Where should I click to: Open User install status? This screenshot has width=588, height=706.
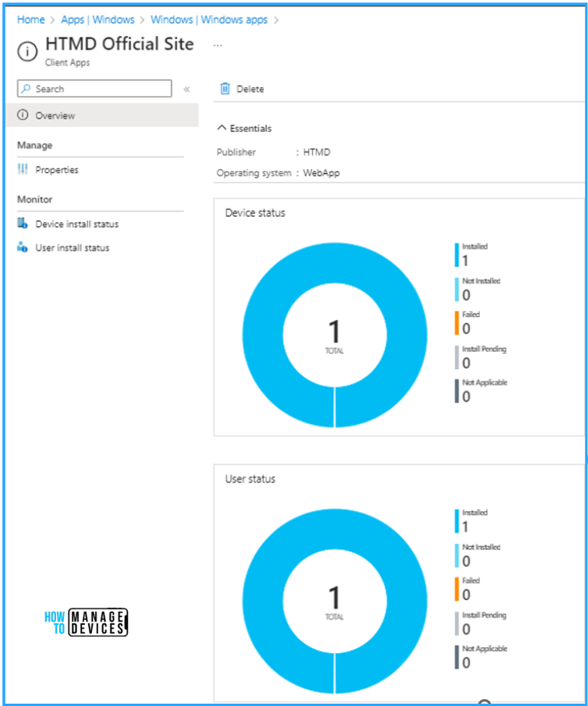coord(73,247)
